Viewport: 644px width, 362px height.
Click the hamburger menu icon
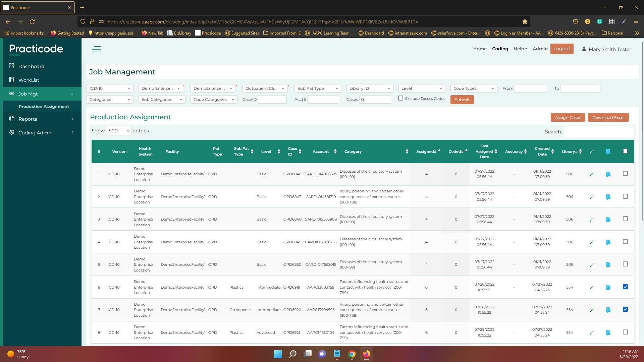coord(96,49)
